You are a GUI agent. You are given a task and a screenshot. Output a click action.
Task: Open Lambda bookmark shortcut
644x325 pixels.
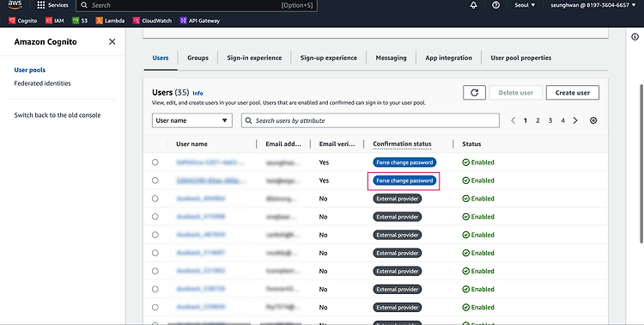(110, 21)
